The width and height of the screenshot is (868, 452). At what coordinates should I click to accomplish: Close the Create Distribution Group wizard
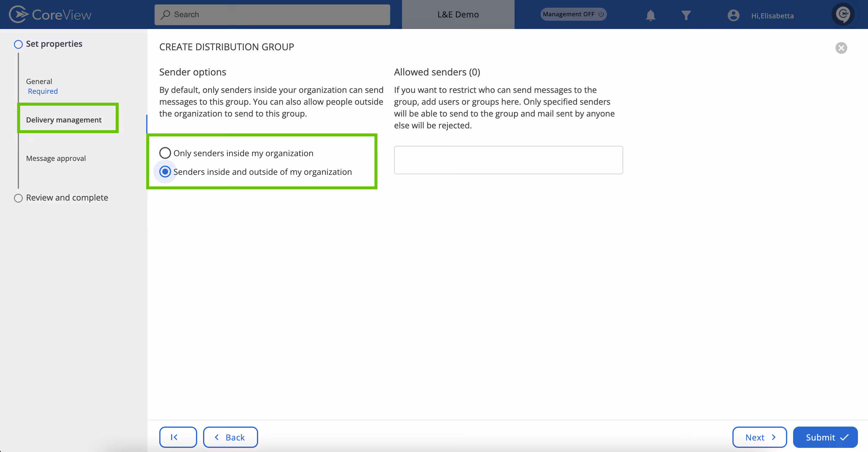click(841, 48)
